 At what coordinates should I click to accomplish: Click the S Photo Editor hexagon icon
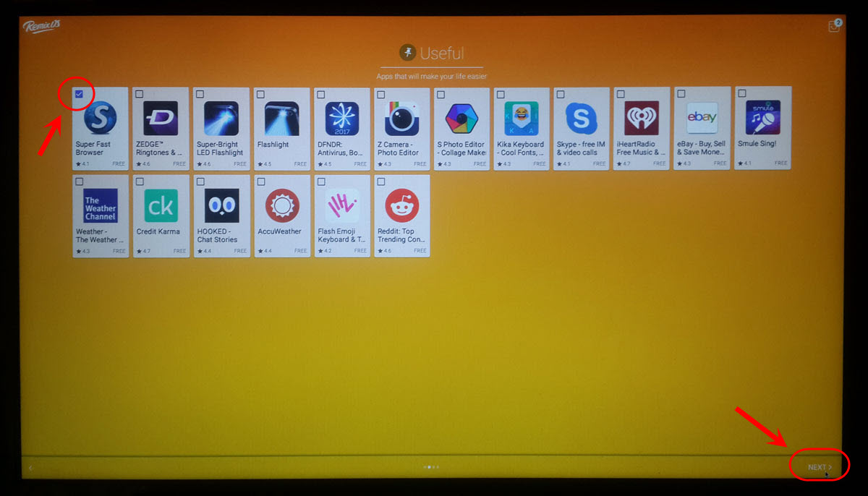tap(461, 119)
